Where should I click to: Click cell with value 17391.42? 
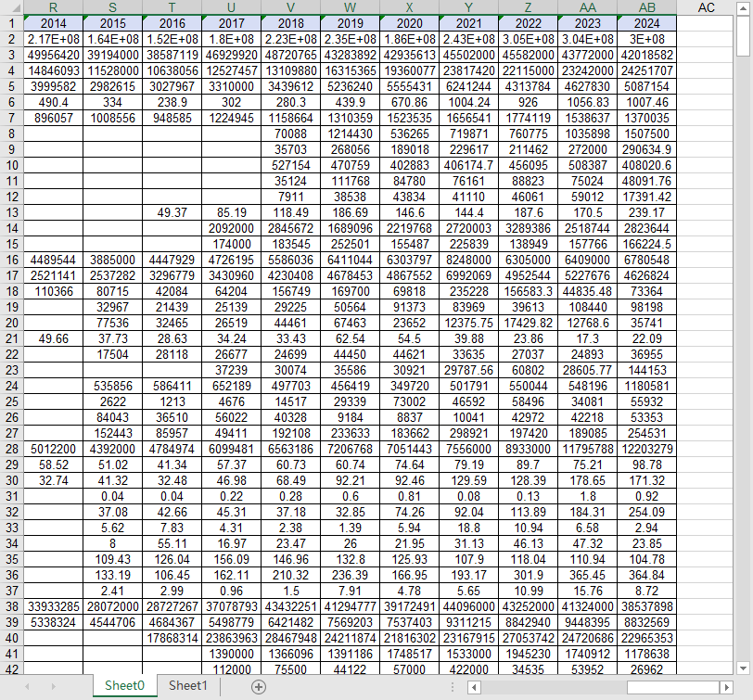pos(647,197)
